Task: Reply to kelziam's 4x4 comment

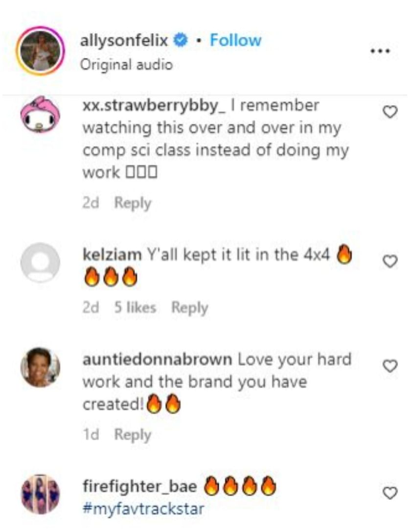Action: click(189, 308)
